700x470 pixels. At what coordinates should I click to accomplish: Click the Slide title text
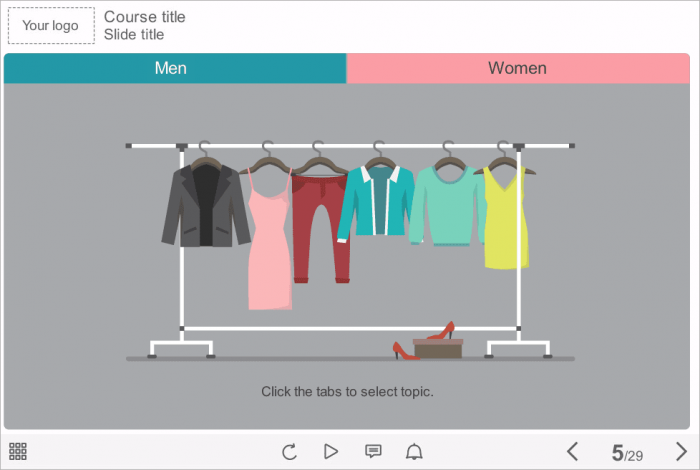click(x=134, y=35)
